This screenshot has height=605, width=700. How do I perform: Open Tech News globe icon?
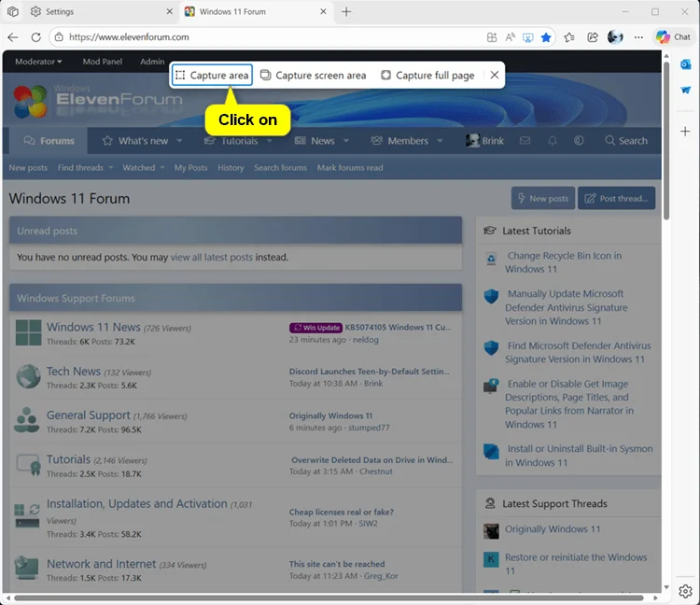coord(29,376)
